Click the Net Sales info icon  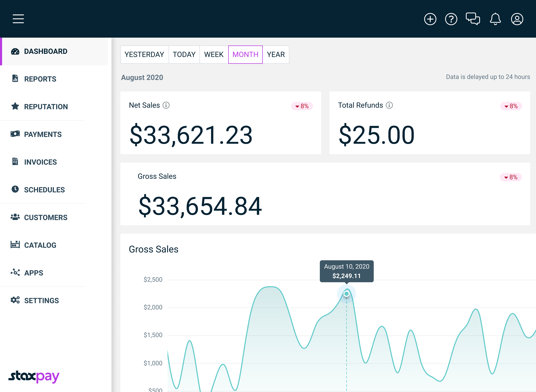click(x=166, y=105)
